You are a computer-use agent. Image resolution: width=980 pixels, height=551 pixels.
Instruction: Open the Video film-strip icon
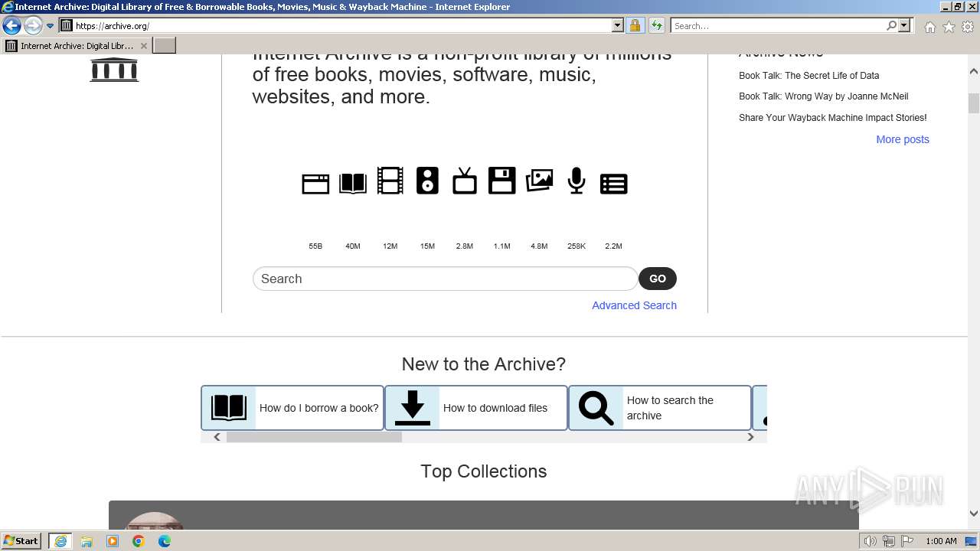[x=390, y=181]
